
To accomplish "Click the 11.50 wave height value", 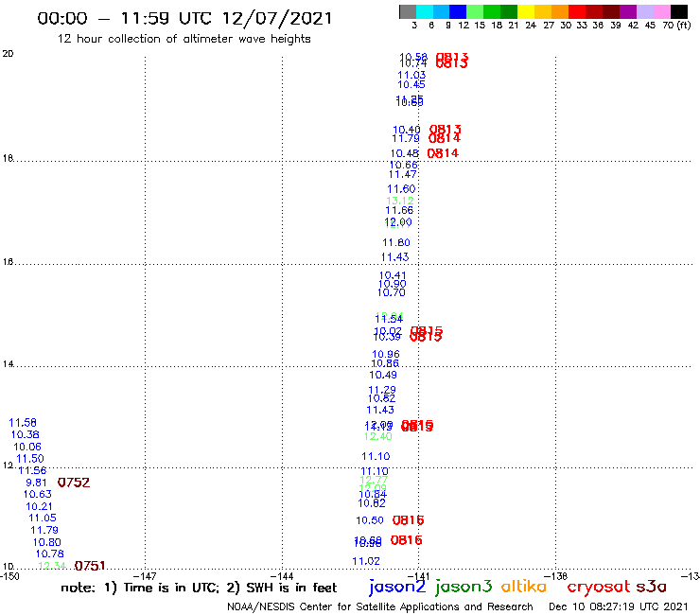I will tap(30, 459).
